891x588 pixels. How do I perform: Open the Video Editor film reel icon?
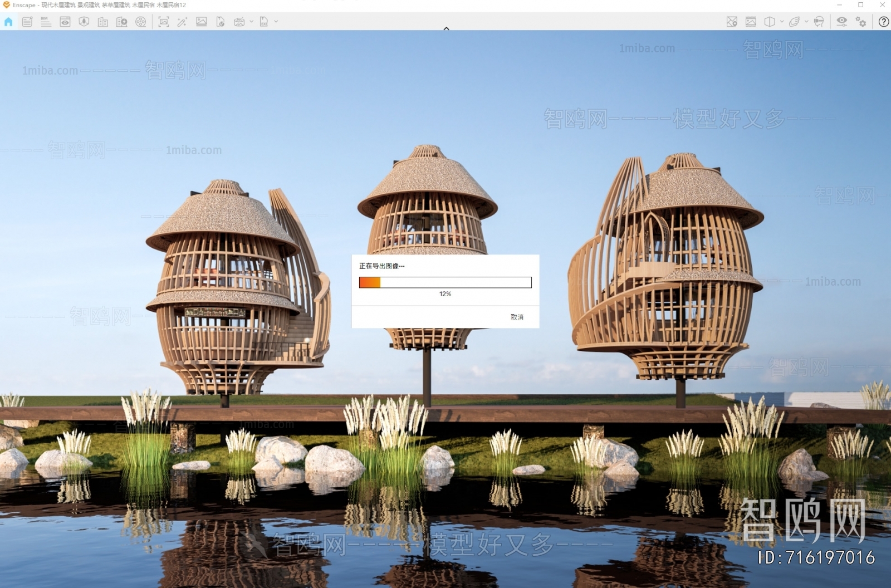point(141,22)
